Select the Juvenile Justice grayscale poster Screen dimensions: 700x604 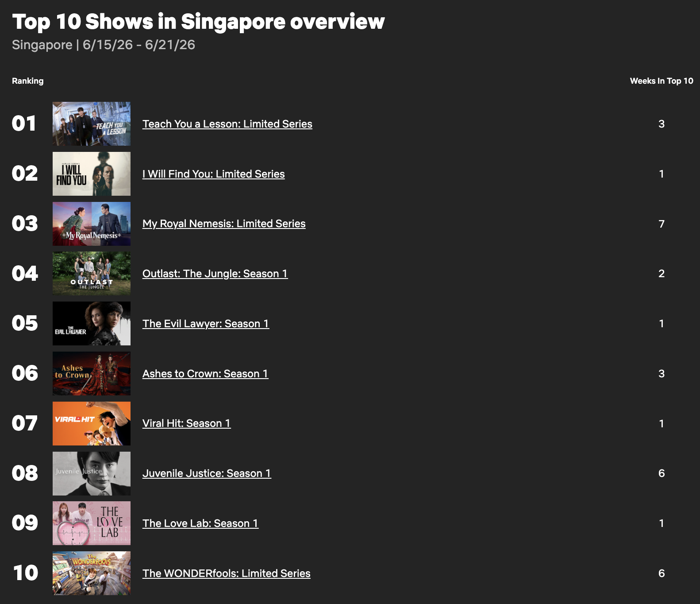pyautogui.click(x=92, y=473)
